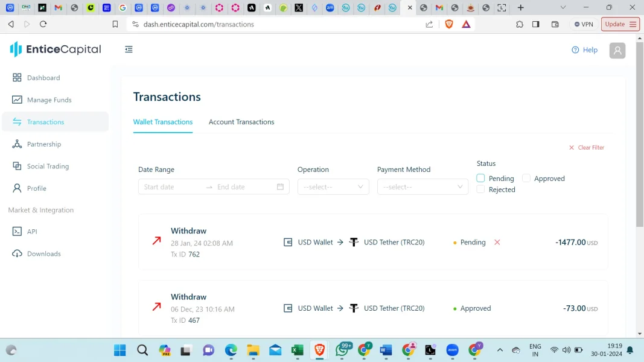Check the Rejected status filter
Viewport: 644px width, 362px height.
point(480,189)
